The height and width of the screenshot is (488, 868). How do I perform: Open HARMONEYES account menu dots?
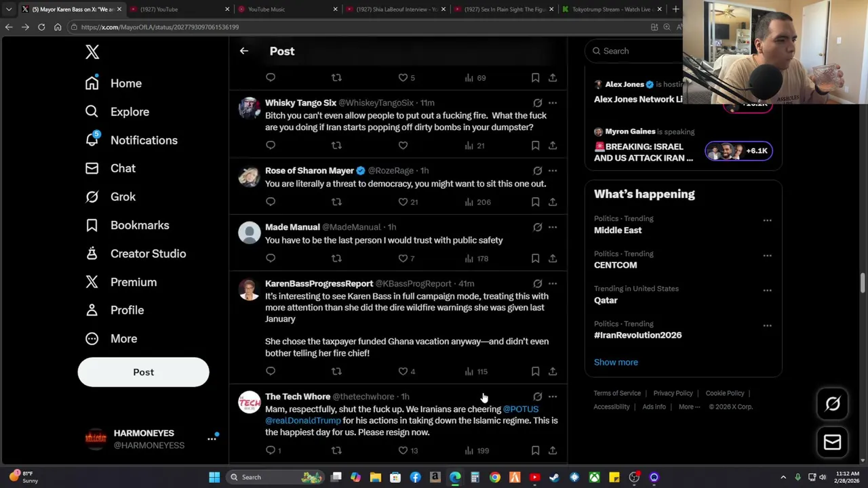click(x=212, y=439)
